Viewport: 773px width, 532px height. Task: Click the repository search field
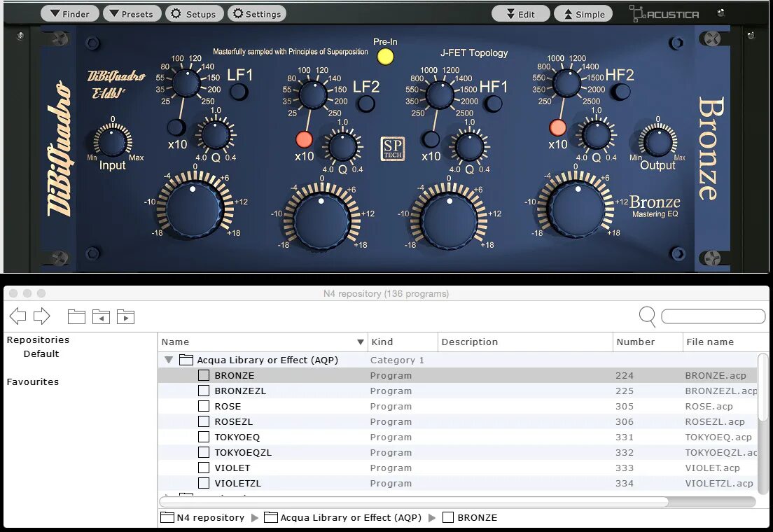pos(713,316)
